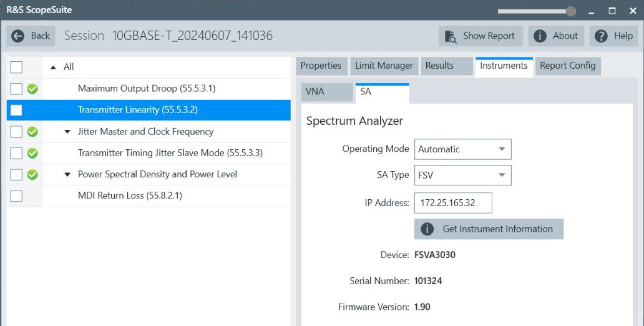Image resolution: width=644 pixels, height=326 pixels.
Task: Close the ScopeSuite window
Action: (633, 11)
